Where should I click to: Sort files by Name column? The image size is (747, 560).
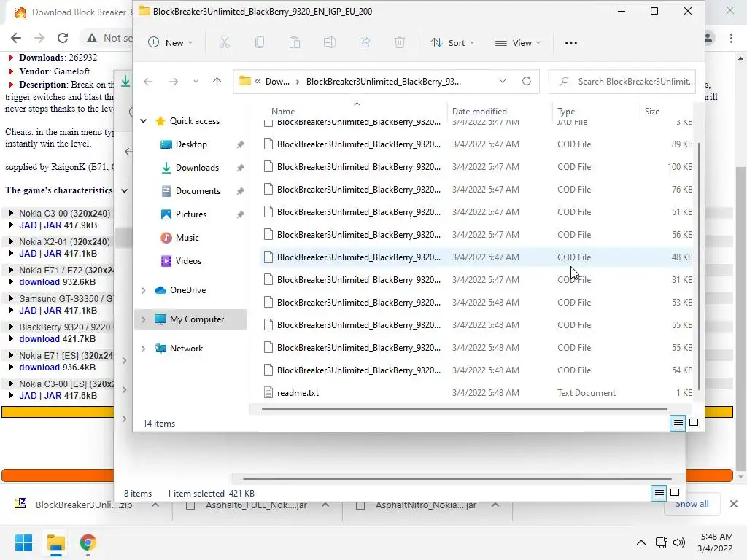pos(283,111)
